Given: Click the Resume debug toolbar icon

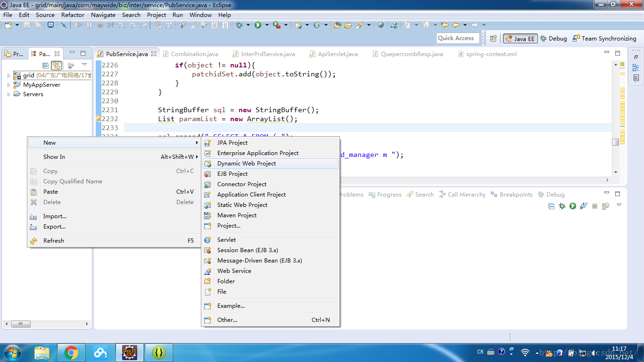Looking at the screenshot, I should 78,25.
